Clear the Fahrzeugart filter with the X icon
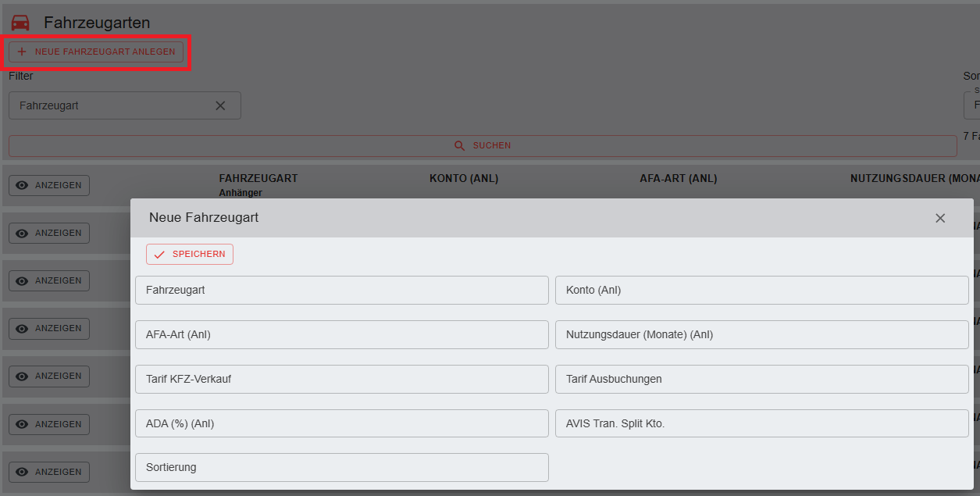Image resolution: width=980 pixels, height=496 pixels. [220, 105]
